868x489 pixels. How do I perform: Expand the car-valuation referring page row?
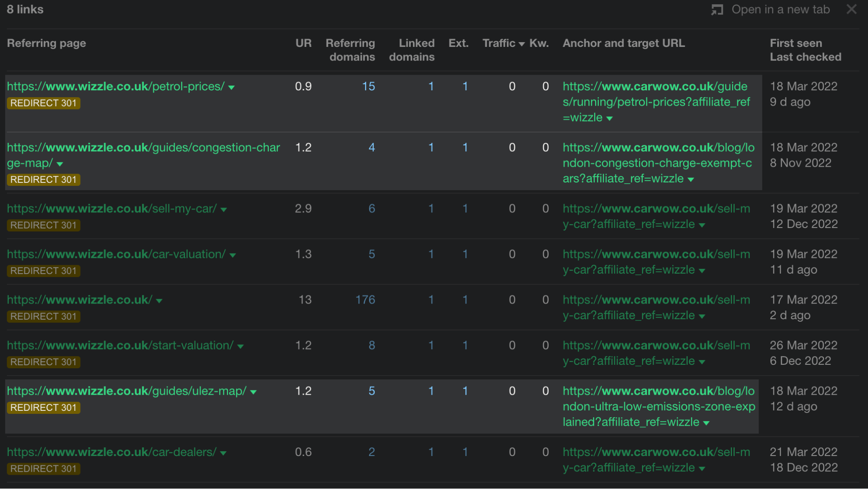231,254
